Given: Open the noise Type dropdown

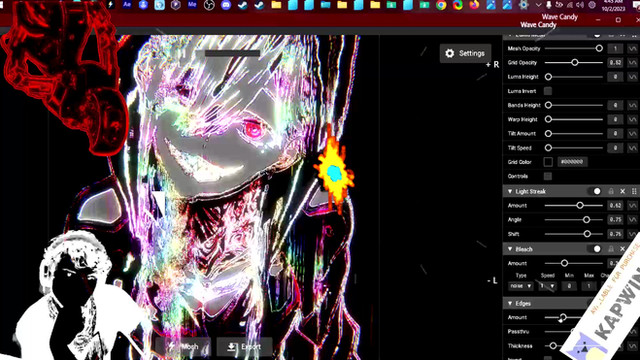Looking at the screenshot, I should tap(520, 286).
